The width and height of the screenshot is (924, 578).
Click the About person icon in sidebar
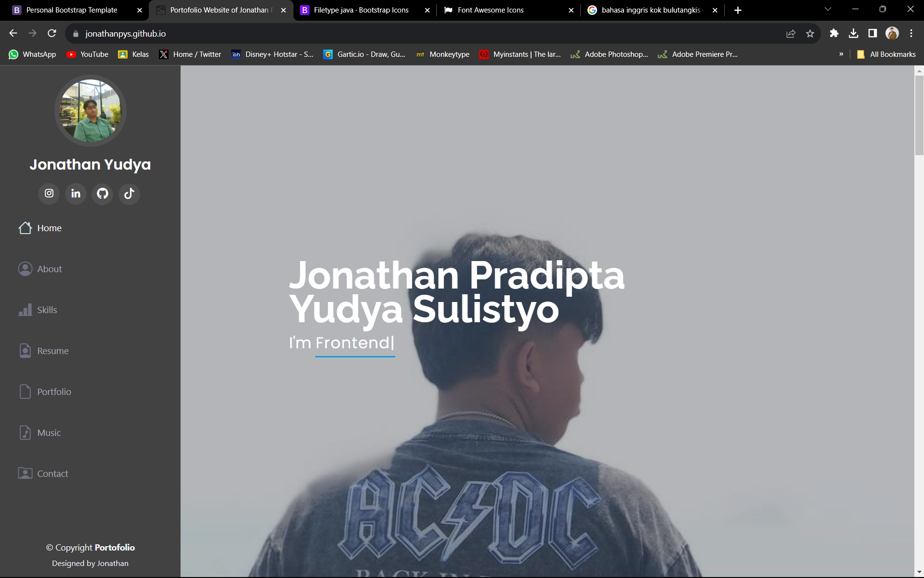25,269
